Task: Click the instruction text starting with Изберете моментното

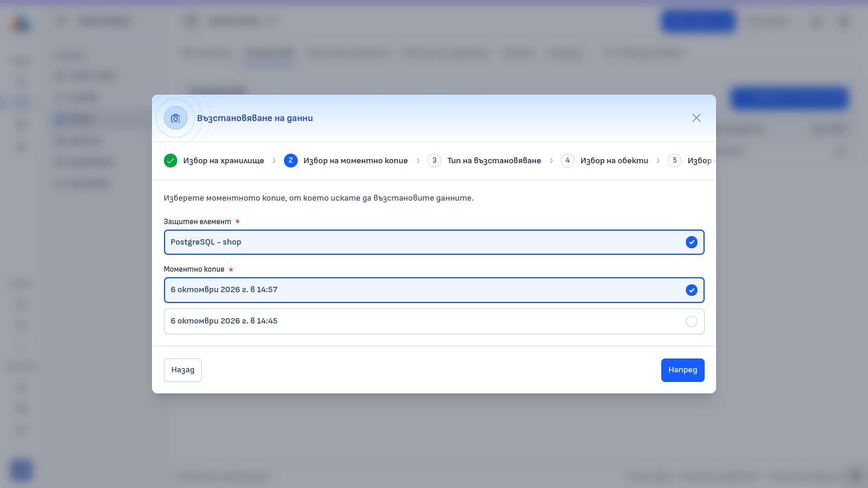Action: pyautogui.click(x=319, y=198)
